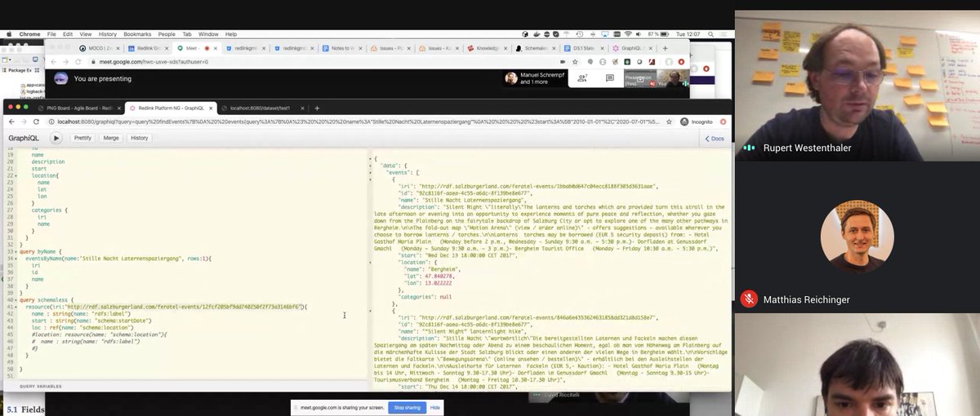This screenshot has width=980, height=416.
Task: Open the Window menu
Action: tap(207, 34)
